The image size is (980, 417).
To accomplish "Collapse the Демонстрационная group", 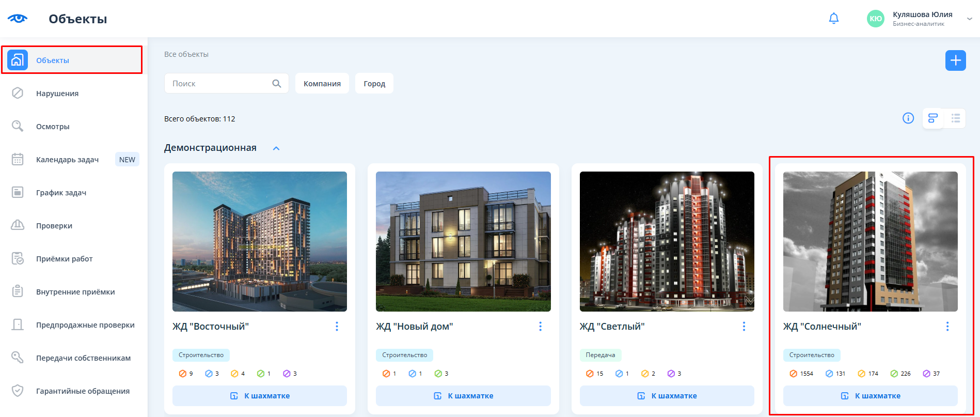I will pos(276,148).
